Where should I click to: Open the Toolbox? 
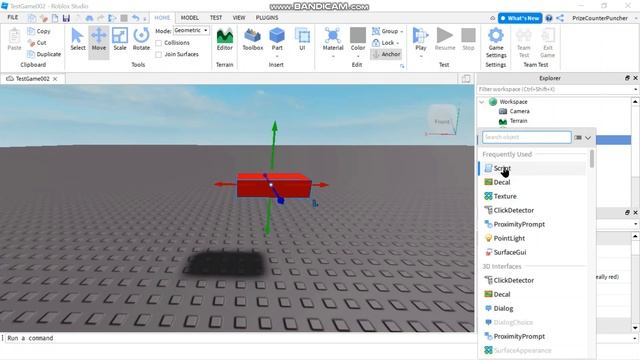pos(253,40)
